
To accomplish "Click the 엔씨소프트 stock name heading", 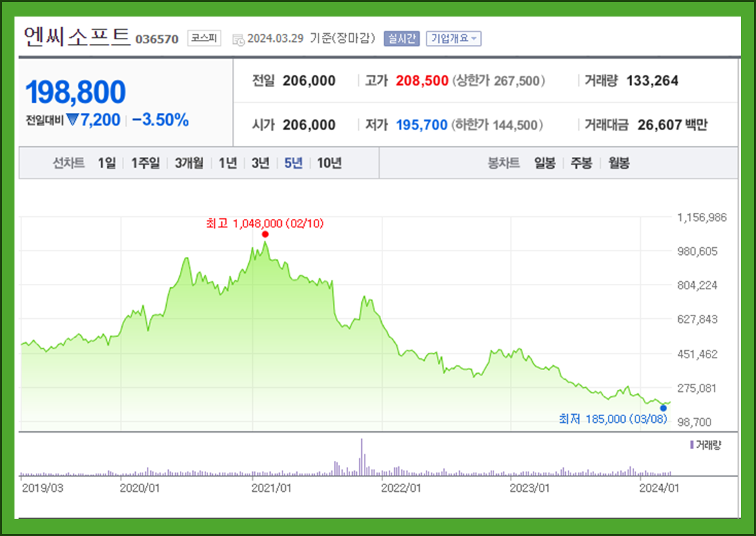I will (x=77, y=37).
